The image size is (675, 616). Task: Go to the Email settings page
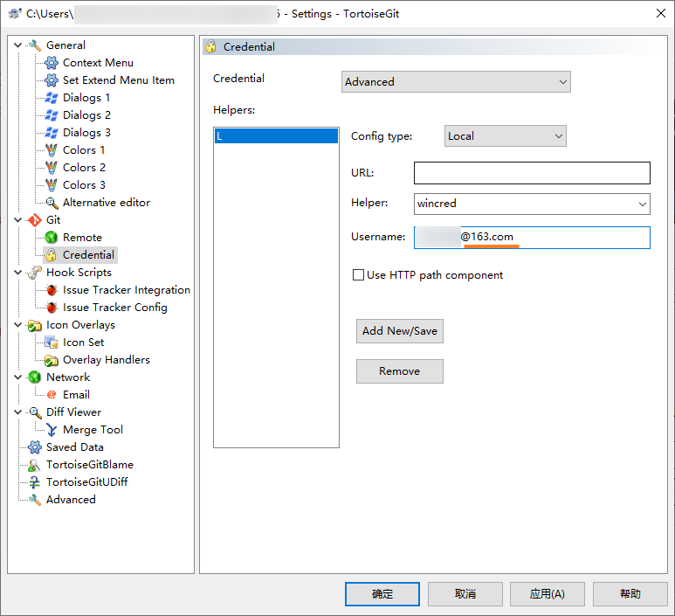[76, 395]
